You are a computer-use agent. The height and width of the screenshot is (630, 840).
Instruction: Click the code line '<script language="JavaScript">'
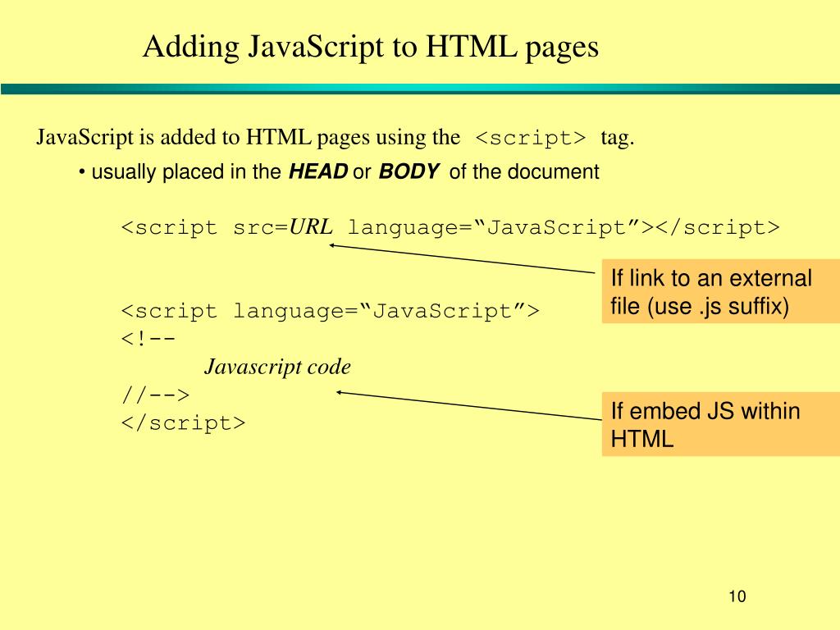tap(331, 311)
